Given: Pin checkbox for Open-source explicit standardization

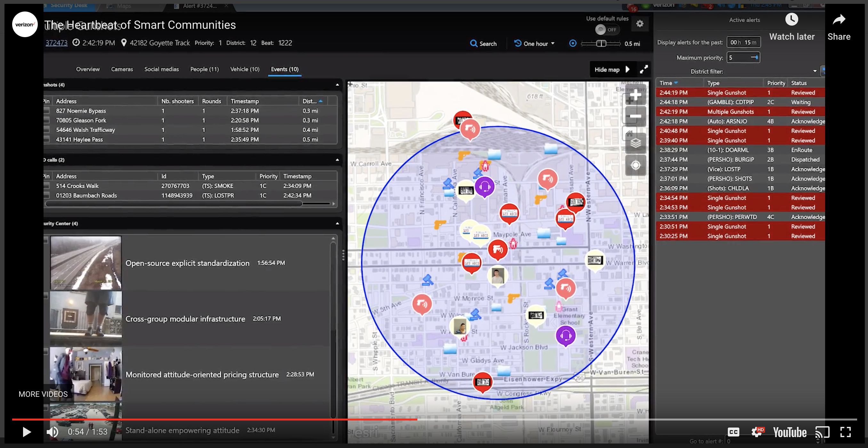Looking at the screenshot, I should [x=46, y=240].
